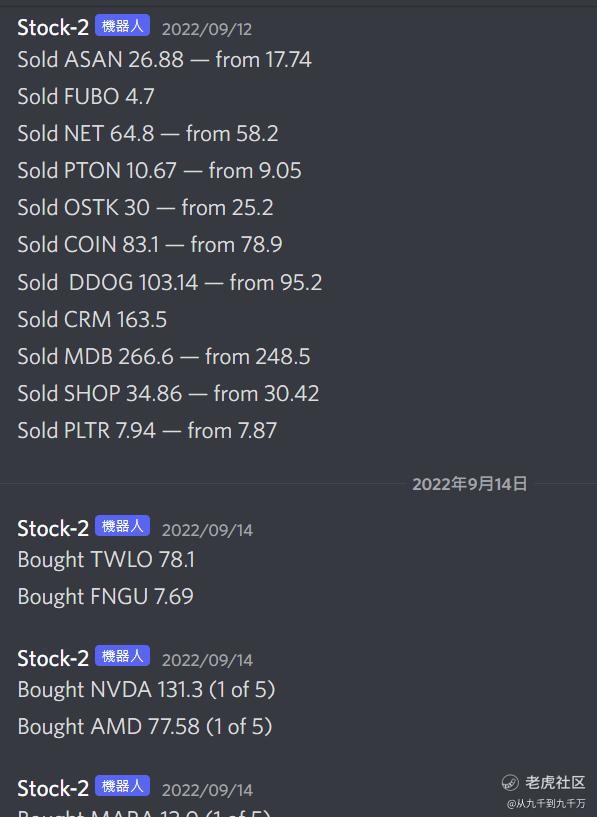Image resolution: width=597 pixels, height=817 pixels.
Task: Select the Sold MDB 266.6 message line
Action: click(164, 356)
